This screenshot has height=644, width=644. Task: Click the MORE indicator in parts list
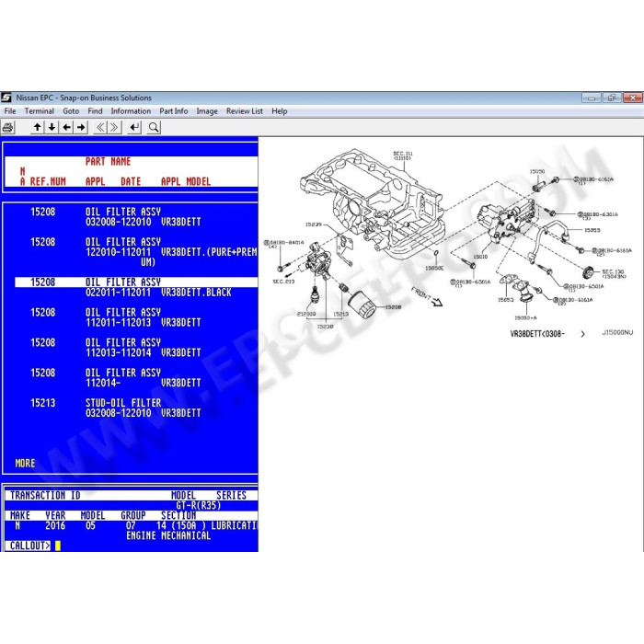tap(25, 464)
